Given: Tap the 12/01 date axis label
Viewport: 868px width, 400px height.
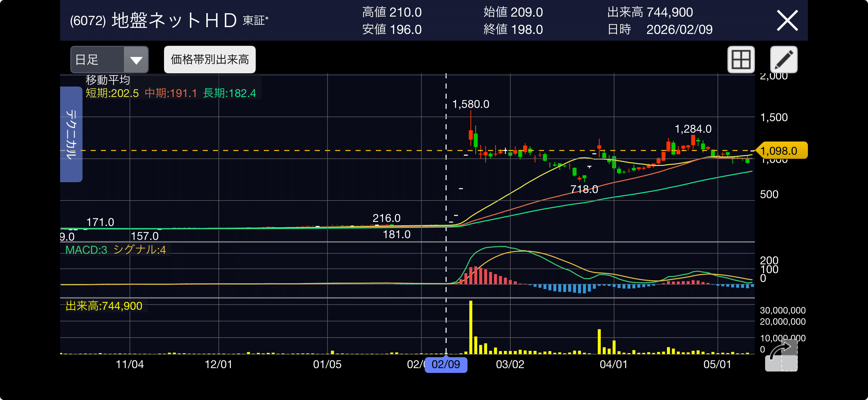Looking at the screenshot, I should 219,364.
